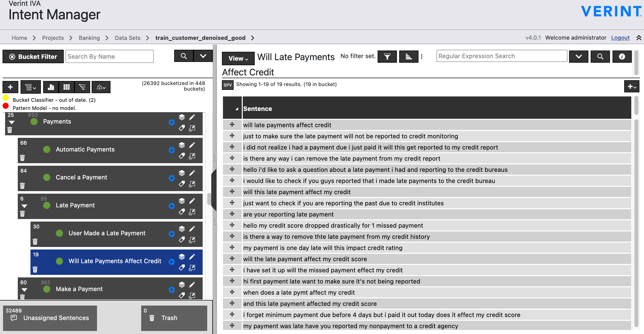Focus the Regular Expression Search field
644x334 pixels.
click(502, 56)
